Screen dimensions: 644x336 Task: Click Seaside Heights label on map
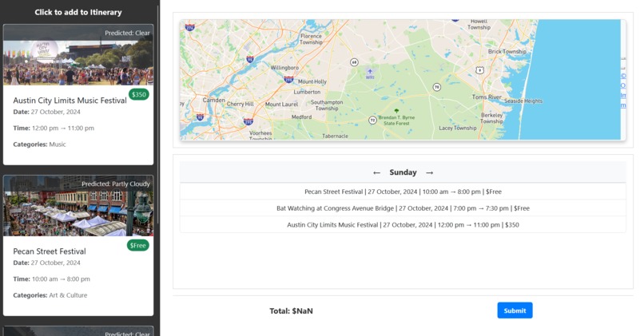click(523, 101)
